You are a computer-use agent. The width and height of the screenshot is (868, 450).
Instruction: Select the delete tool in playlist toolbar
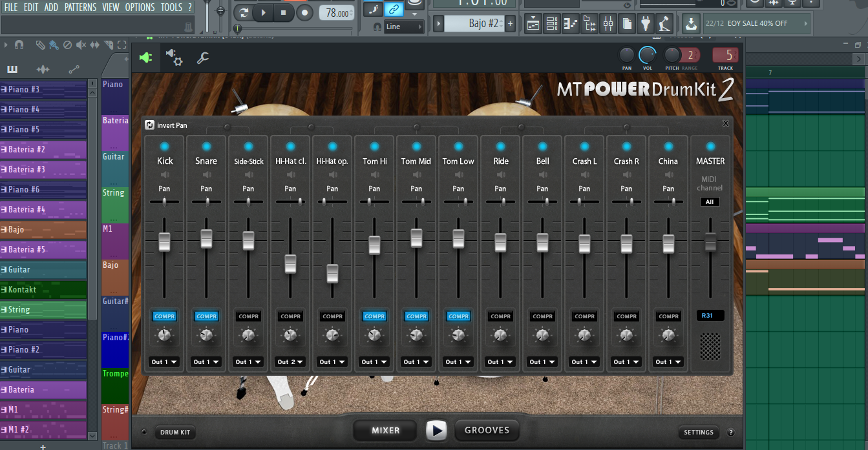(x=67, y=45)
